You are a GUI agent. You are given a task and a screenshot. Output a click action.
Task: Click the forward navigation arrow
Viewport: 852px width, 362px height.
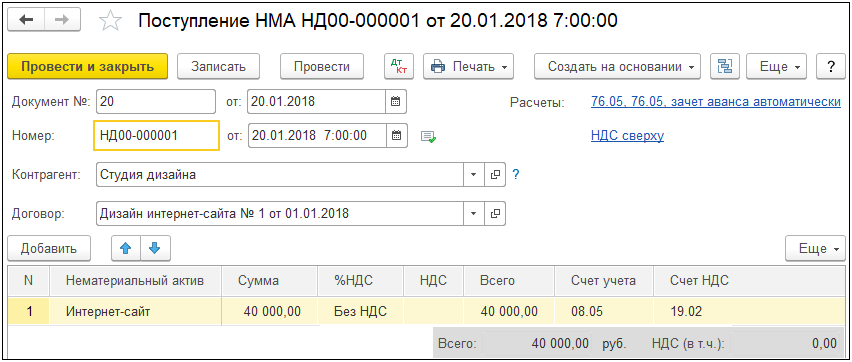(x=62, y=20)
